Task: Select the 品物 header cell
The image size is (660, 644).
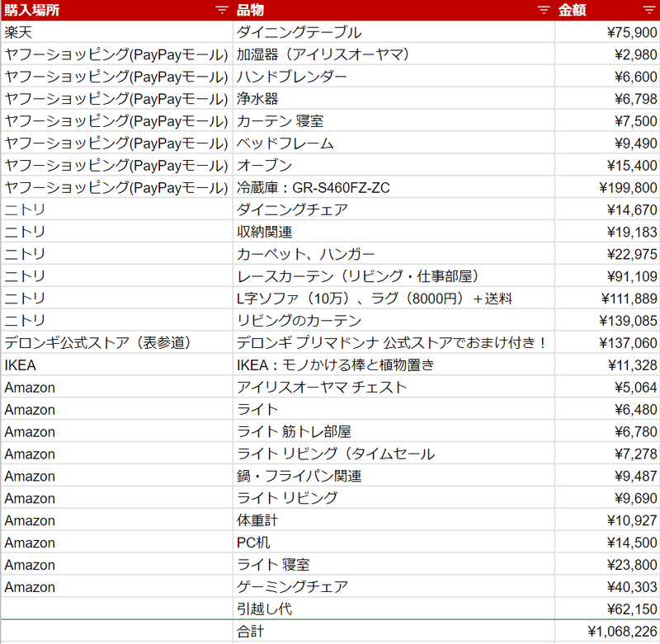Action: pyautogui.click(x=394, y=10)
